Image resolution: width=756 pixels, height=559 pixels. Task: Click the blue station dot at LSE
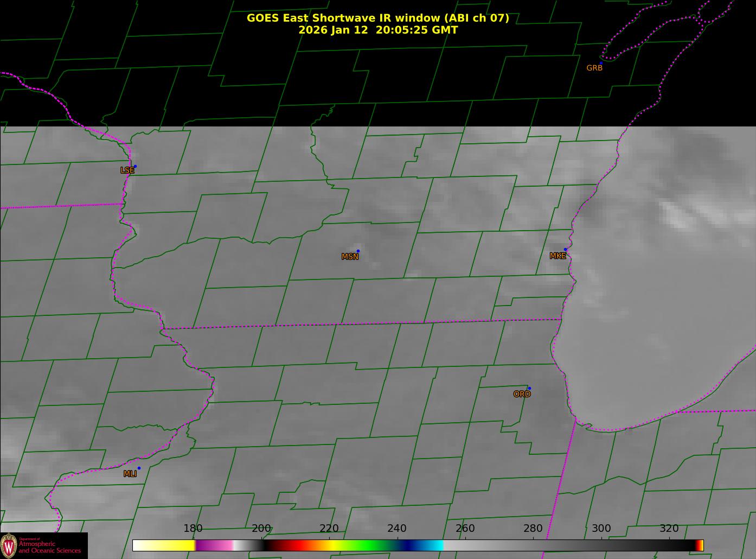click(135, 167)
